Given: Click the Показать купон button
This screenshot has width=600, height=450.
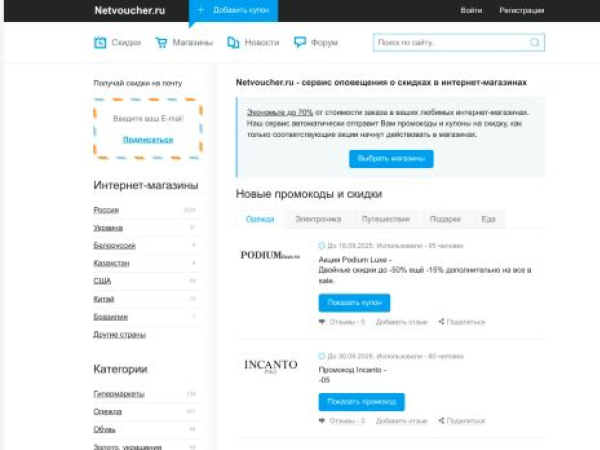Looking at the screenshot, I should tap(354, 303).
